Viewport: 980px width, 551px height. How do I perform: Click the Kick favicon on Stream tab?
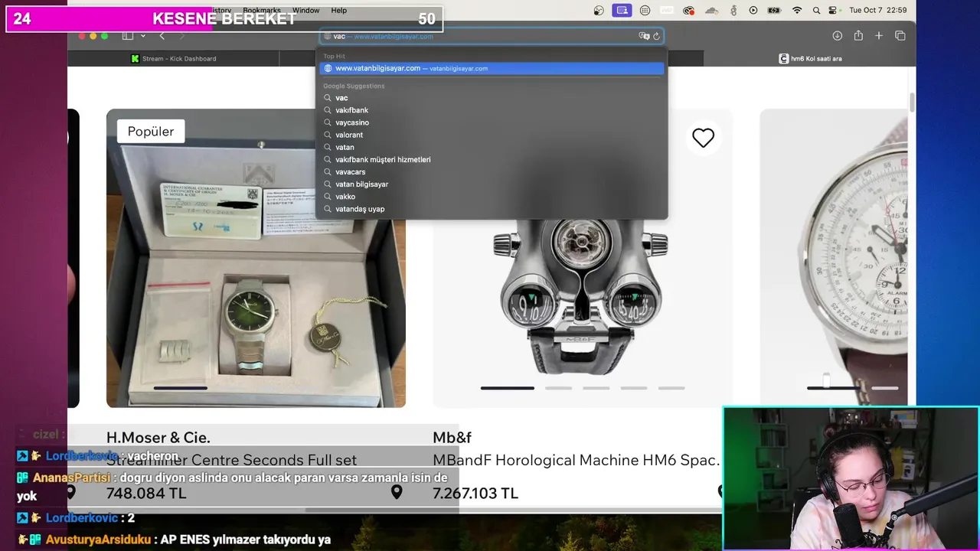(x=136, y=58)
